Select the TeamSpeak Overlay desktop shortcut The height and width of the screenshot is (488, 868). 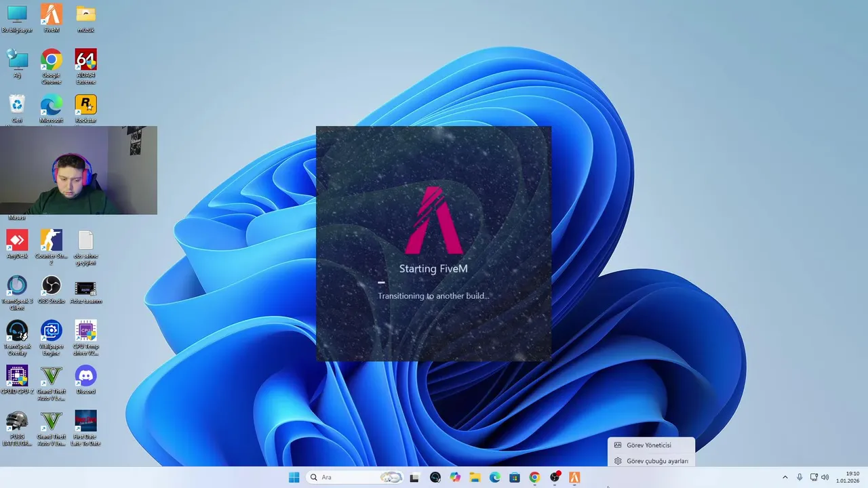click(x=17, y=338)
